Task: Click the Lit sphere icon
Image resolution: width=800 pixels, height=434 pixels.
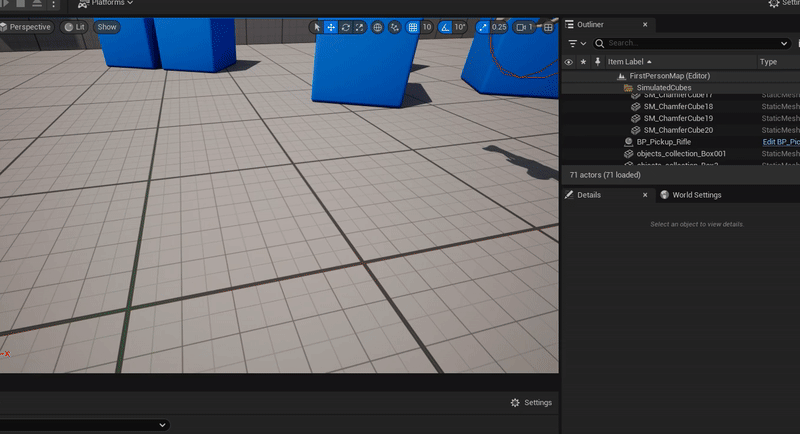Action: [x=69, y=27]
